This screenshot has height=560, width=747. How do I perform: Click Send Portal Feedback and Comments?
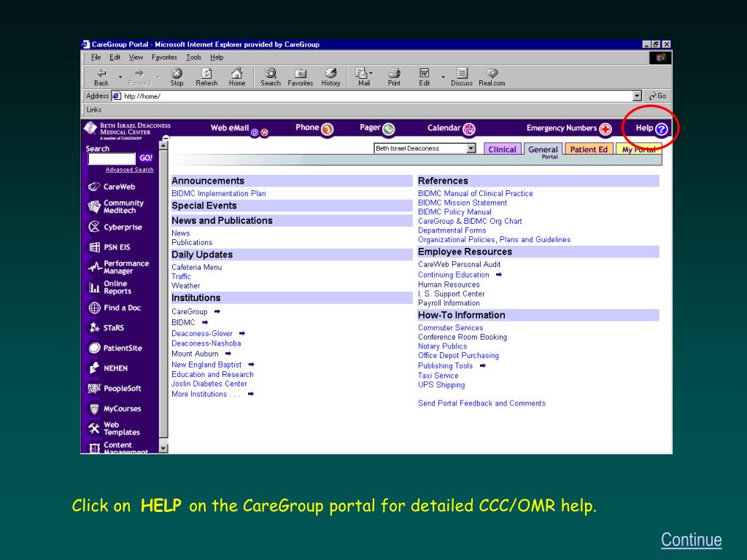[481, 403]
